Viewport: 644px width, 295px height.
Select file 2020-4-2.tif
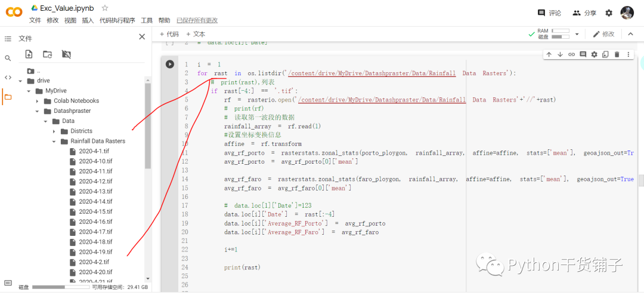95,262
